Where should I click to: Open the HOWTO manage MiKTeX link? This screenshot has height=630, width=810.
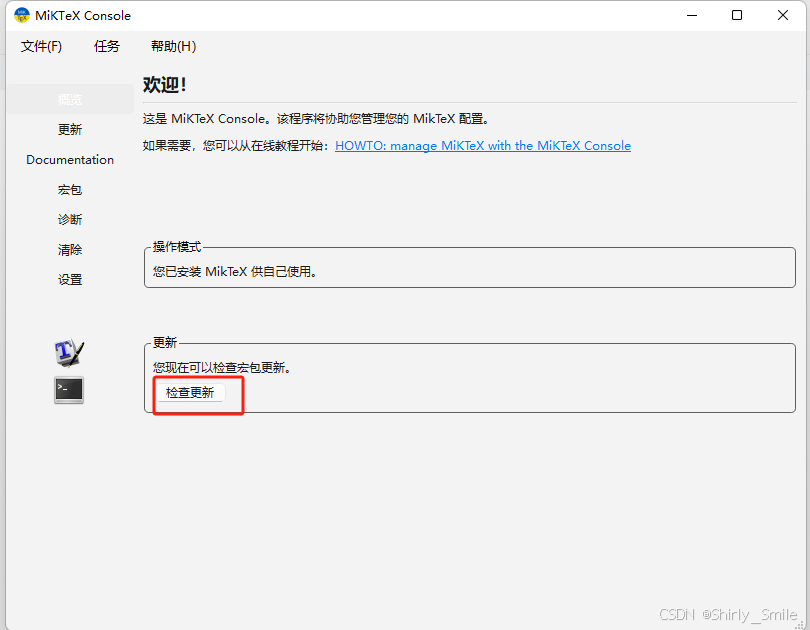click(482, 146)
